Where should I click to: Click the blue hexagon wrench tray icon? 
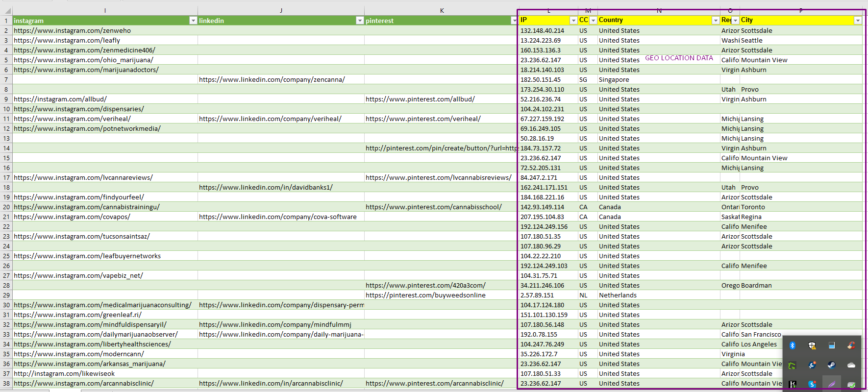tap(812, 365)
